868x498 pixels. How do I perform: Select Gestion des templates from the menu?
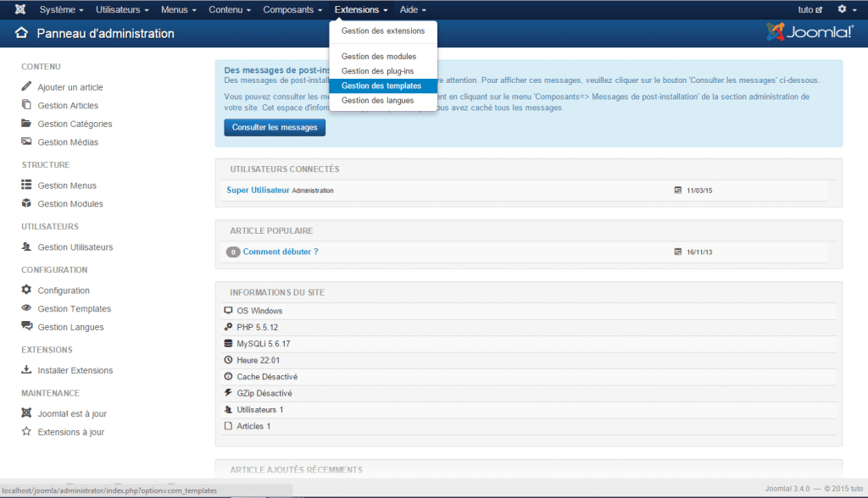click(381, 86)
